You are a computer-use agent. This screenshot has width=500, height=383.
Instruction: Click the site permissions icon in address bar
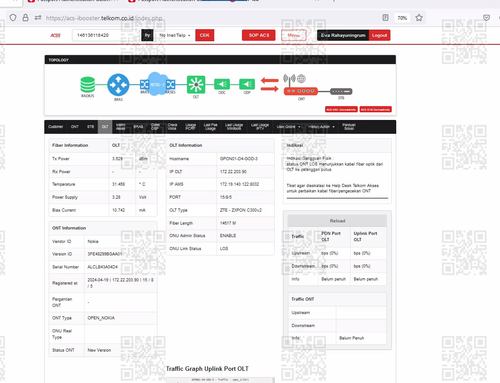38,18
